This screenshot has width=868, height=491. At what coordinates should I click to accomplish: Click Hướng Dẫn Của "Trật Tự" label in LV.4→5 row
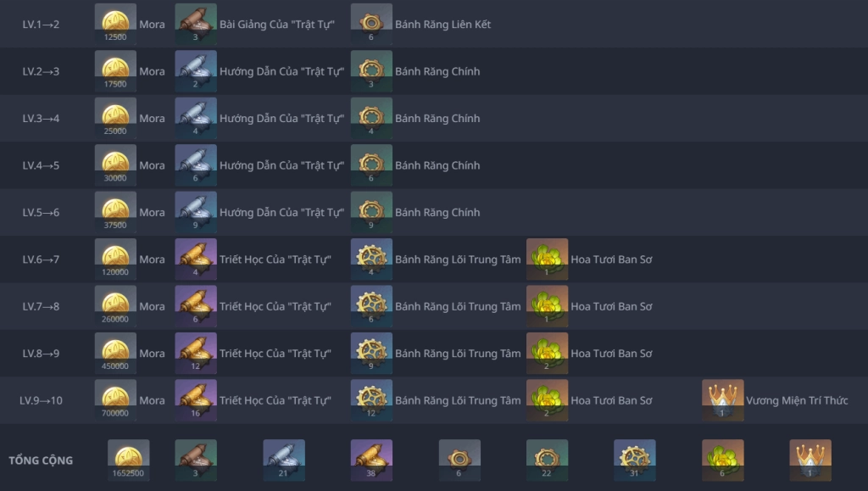point(281,165)
